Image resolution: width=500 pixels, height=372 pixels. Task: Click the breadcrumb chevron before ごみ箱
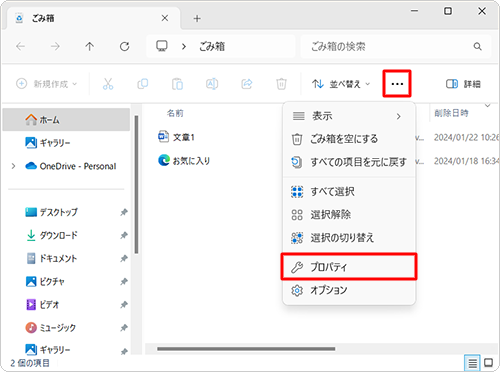[184, 46]
